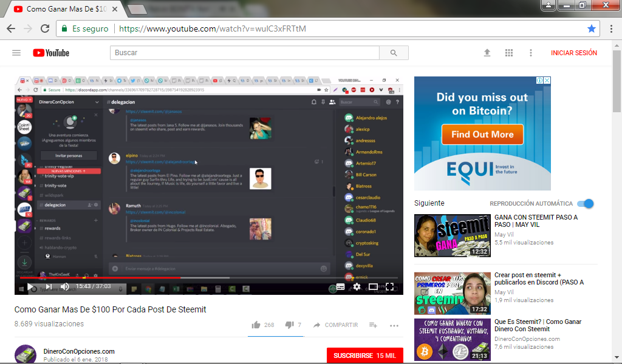Open title Crear post en steemit + publicarlos
This screenshot has width=622, height=364.
point(539,279)
